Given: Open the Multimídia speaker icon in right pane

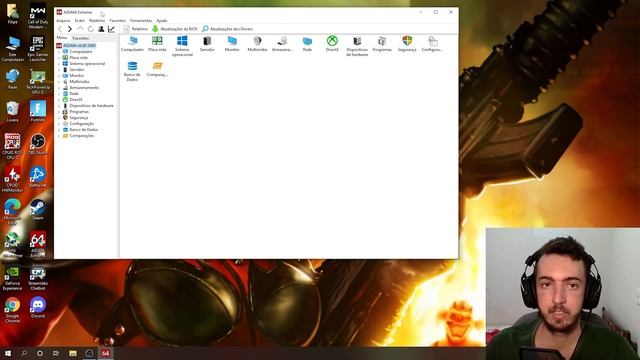Looking at the screenshot, I should tap(257, 44).
